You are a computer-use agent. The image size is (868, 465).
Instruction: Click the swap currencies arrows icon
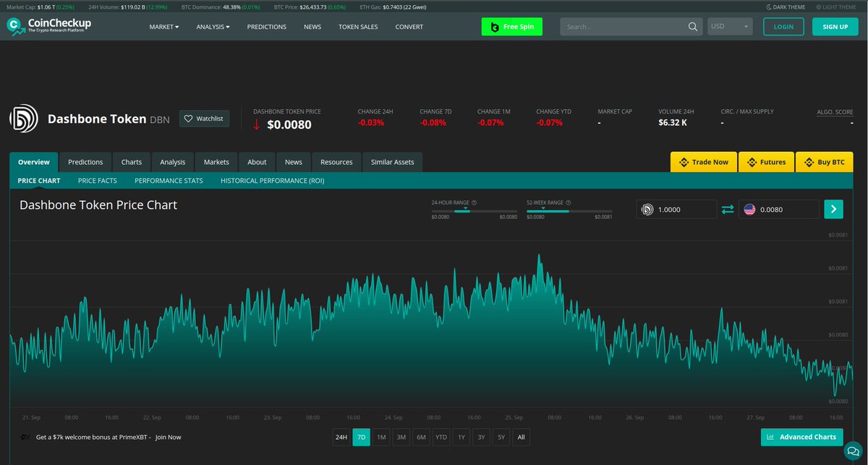coord(728,210)
